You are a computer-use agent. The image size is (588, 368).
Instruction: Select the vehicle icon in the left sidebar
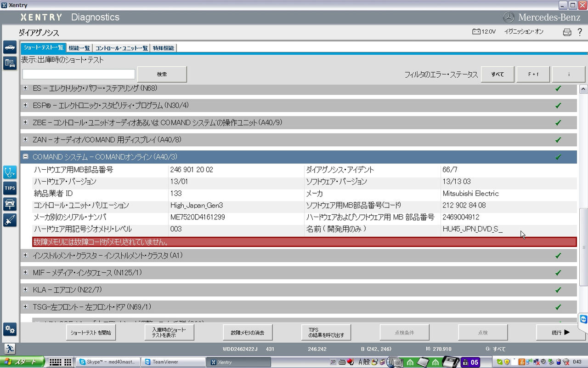click(x=10, y=47)
